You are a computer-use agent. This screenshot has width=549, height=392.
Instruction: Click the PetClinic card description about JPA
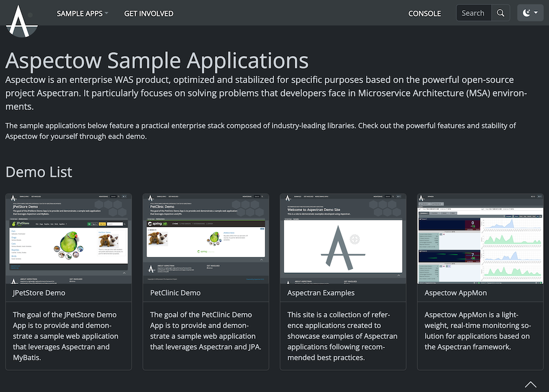(205, 331)
